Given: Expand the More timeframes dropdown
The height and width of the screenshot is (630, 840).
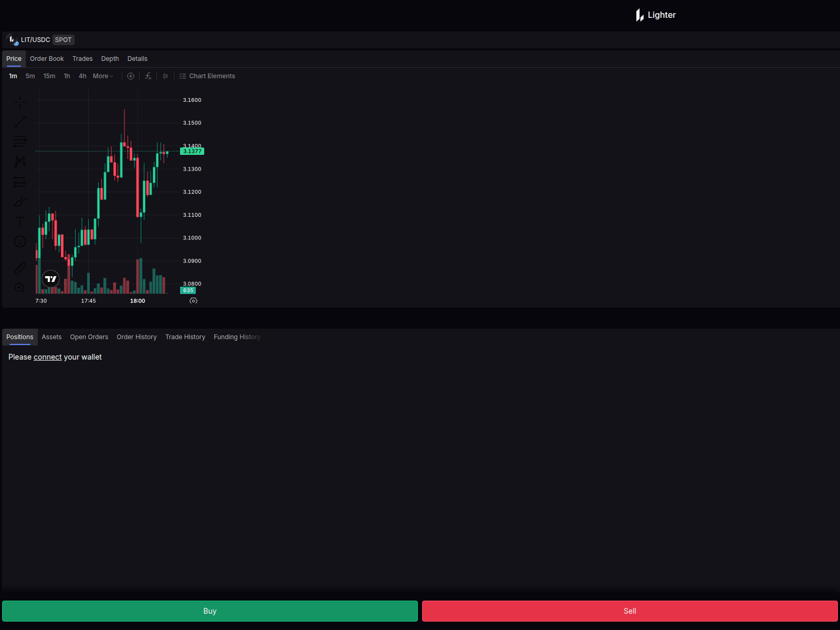Looking at the screenshot, I should pos(103,76).
